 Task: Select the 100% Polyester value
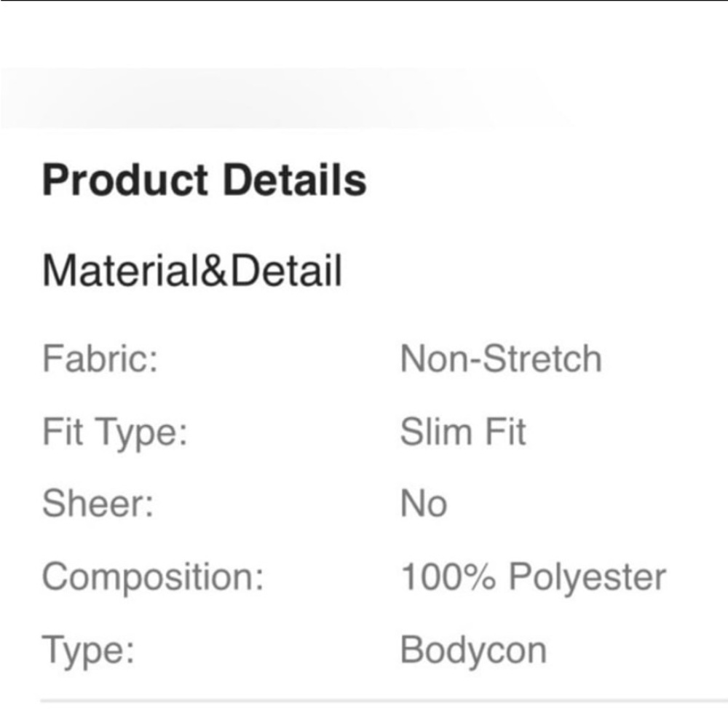click(x=534, y=577)
